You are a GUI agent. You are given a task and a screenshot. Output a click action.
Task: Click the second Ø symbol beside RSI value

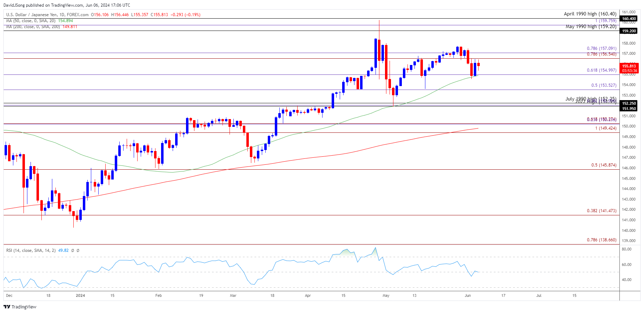[x=78, y=250]
